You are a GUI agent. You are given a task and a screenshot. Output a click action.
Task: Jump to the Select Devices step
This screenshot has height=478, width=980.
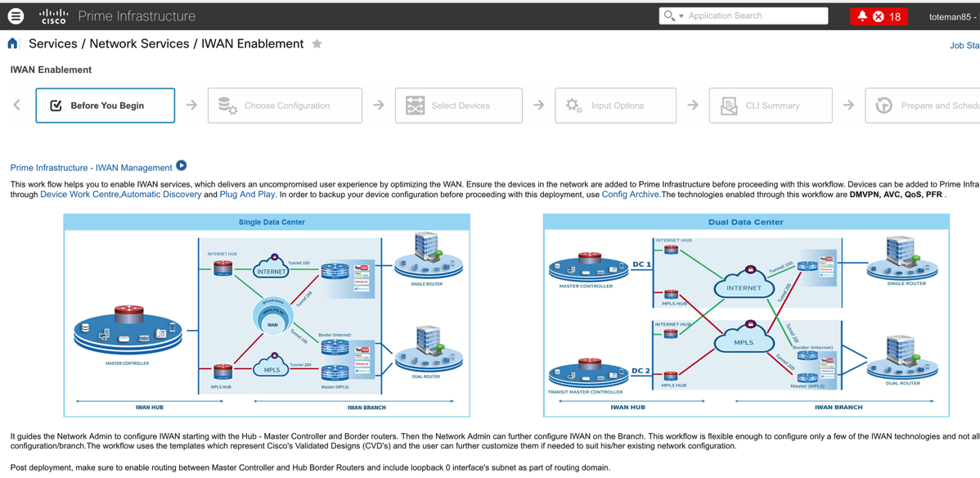[458, 106]
